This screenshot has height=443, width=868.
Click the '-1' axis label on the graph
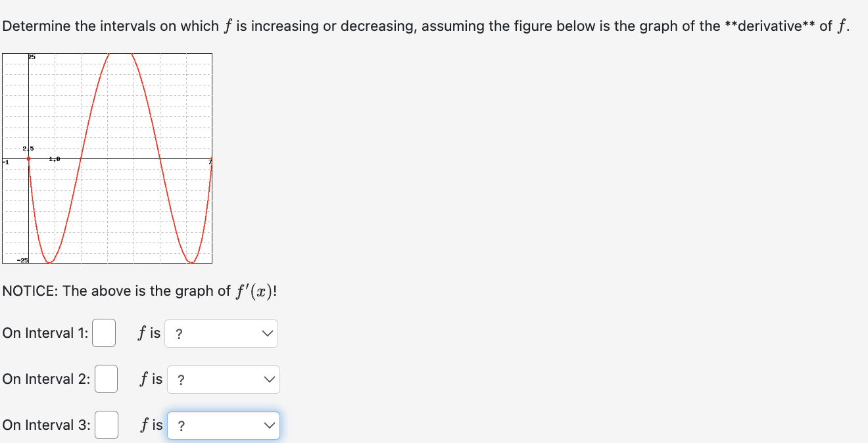click(x=5, y=161)
